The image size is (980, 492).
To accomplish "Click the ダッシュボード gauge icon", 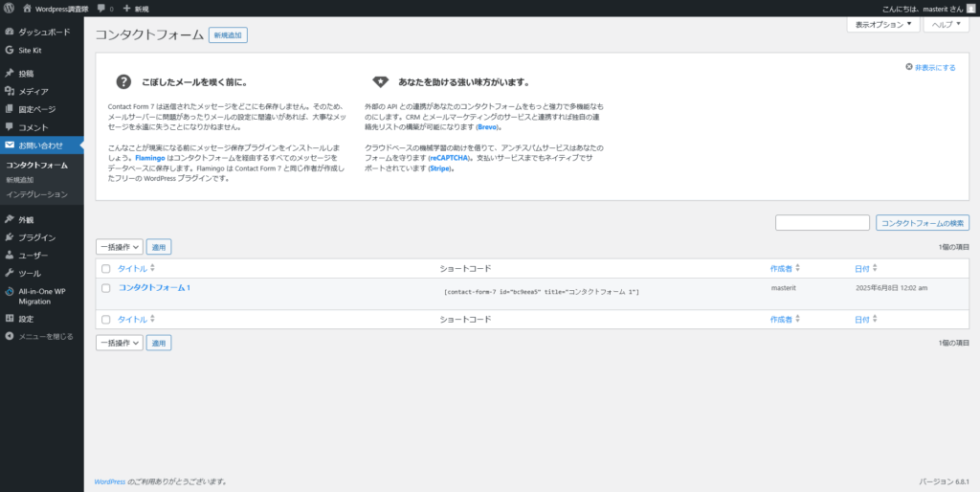I will tap(10, 32).
